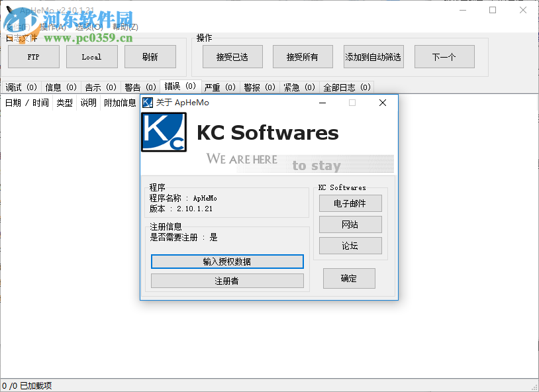
Task: Click the 说明 column header
Action: click(88, 103)
